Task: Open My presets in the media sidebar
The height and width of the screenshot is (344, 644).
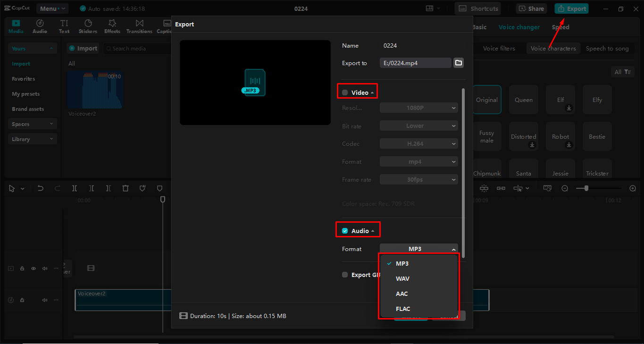Action: click(x=26, y=94)
